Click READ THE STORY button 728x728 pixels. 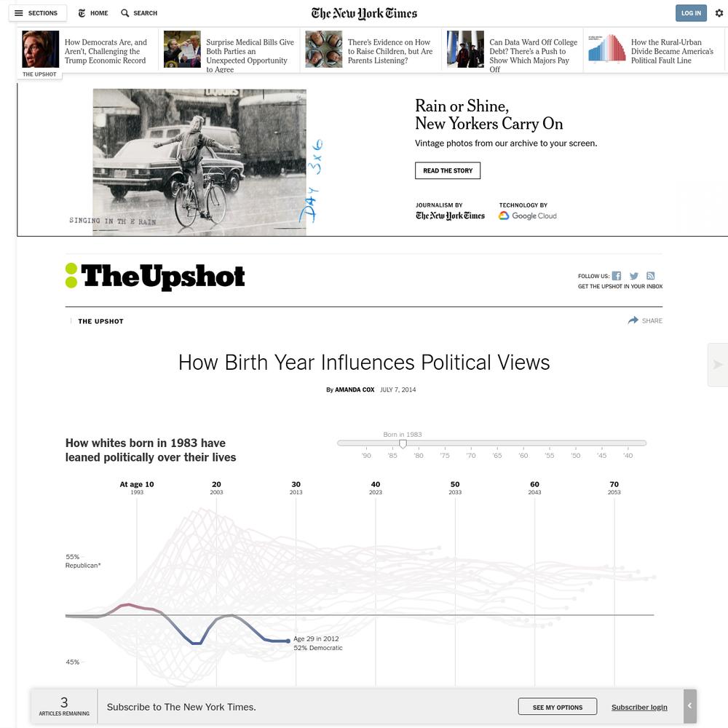click(x=448, y=170)
